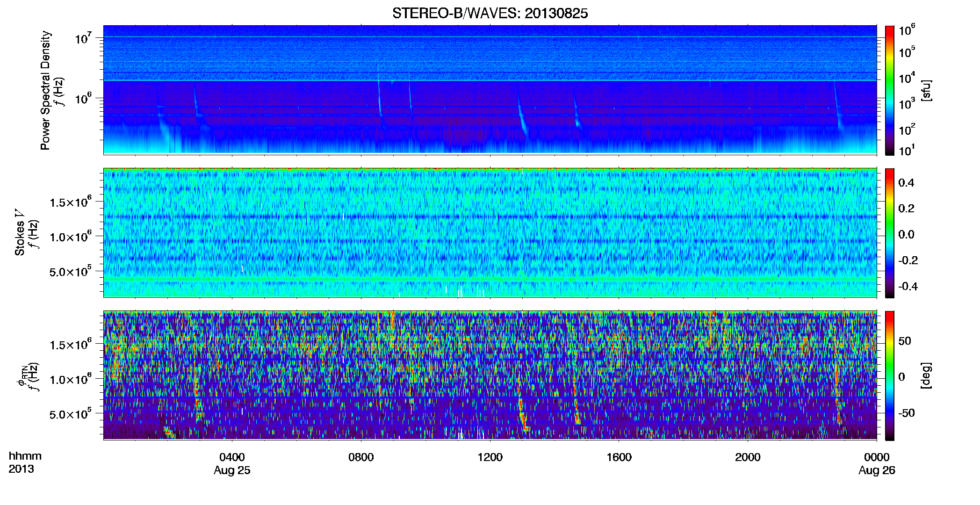Click the 50 label on degrees colorbar

[905, 340]
